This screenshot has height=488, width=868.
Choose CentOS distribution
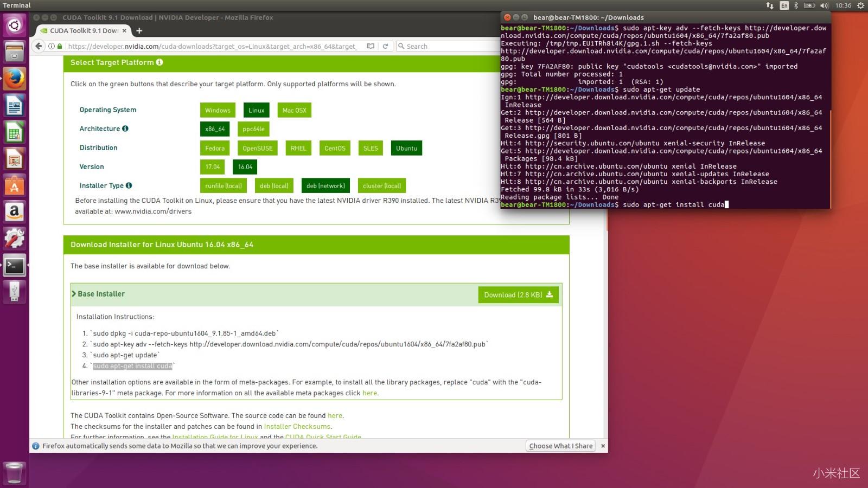click(x=335, y=148)
